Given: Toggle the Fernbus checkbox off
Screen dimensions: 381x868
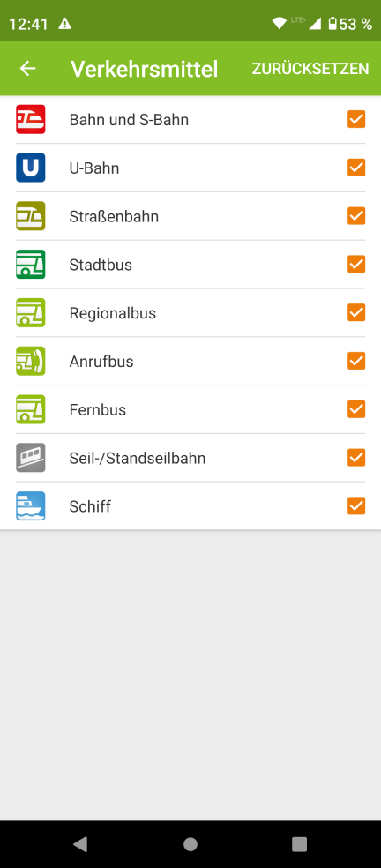Looking at the screenshot, I should 356,409.
